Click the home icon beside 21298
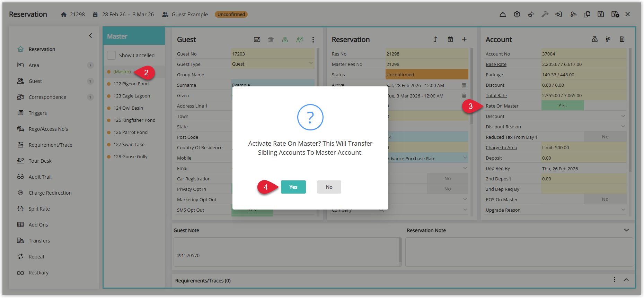 (x=64, y=15)
